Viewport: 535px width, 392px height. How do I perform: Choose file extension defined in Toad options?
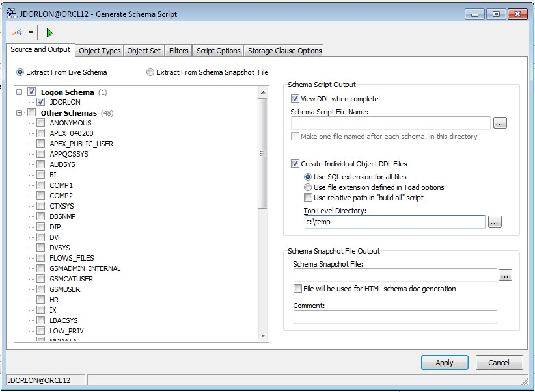(x=308, y=187)
